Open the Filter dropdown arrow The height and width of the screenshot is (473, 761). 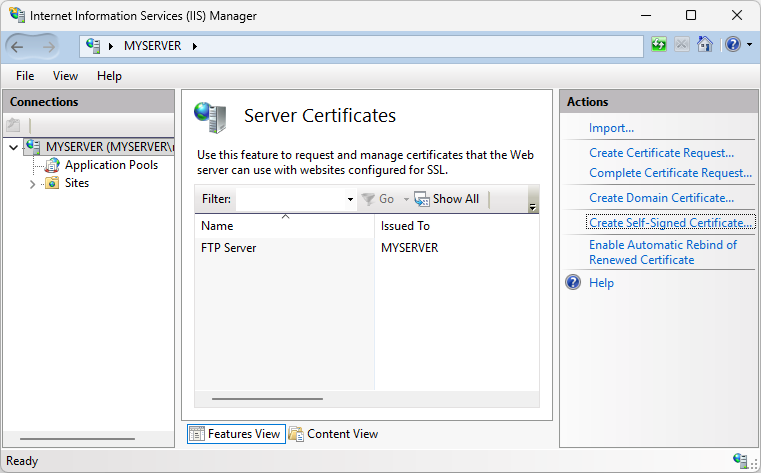pos(350,200)
